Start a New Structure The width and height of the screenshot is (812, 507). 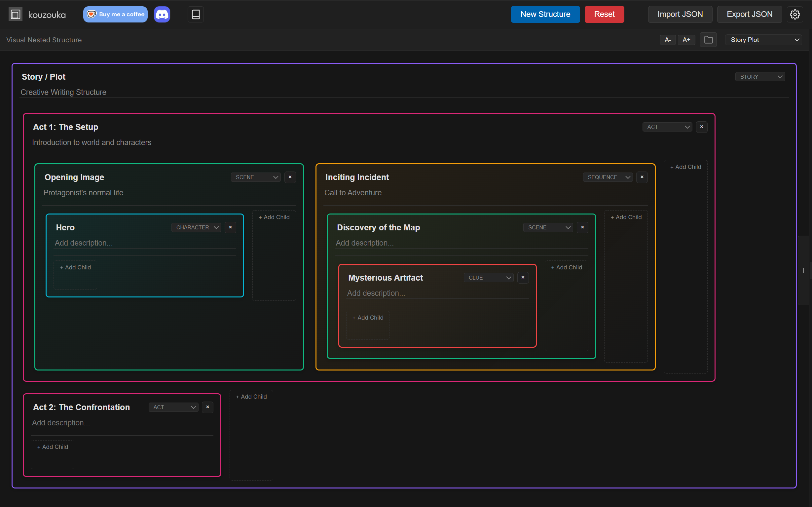pos(545,14)
